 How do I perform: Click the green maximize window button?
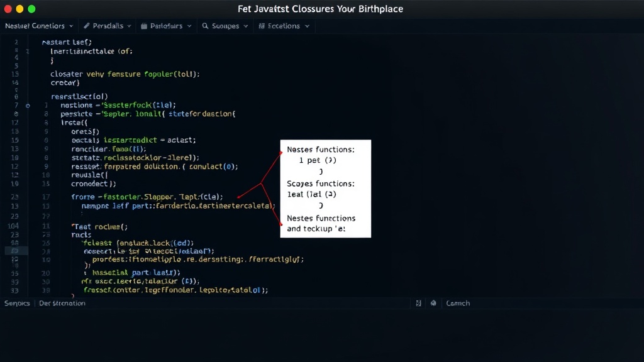(31, 9)
